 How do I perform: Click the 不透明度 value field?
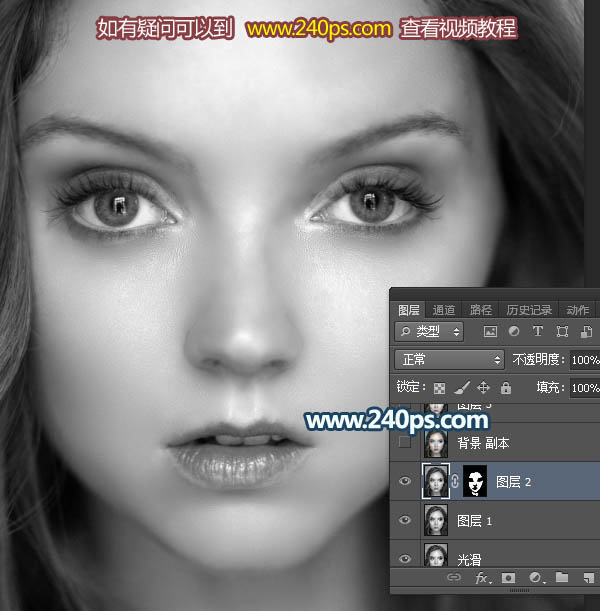[585, 360]
